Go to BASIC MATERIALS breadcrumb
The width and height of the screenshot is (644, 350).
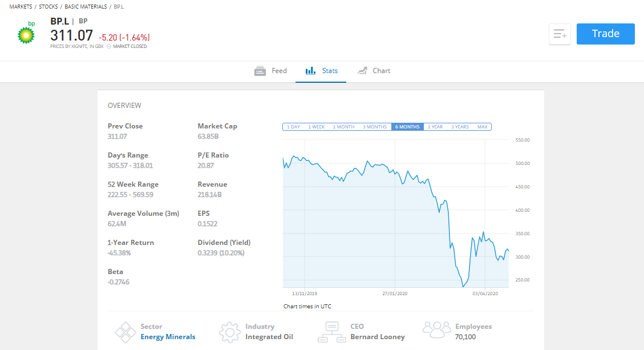[86, 7]
